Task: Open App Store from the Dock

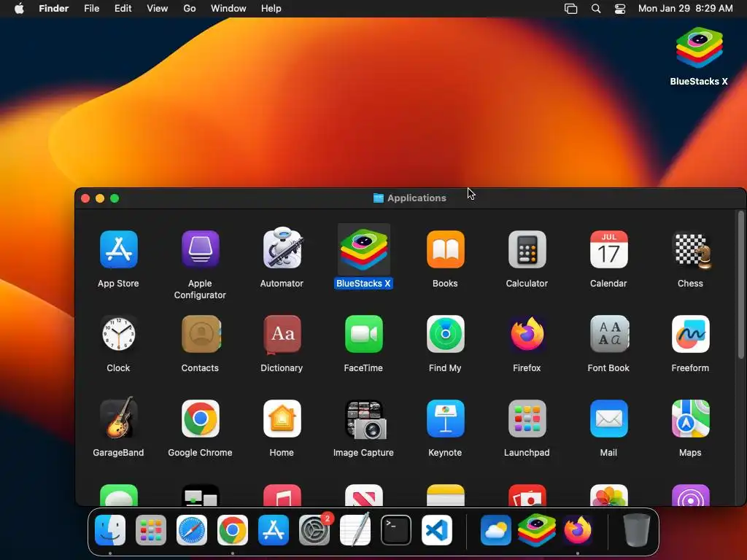Action: coord(274,530)
